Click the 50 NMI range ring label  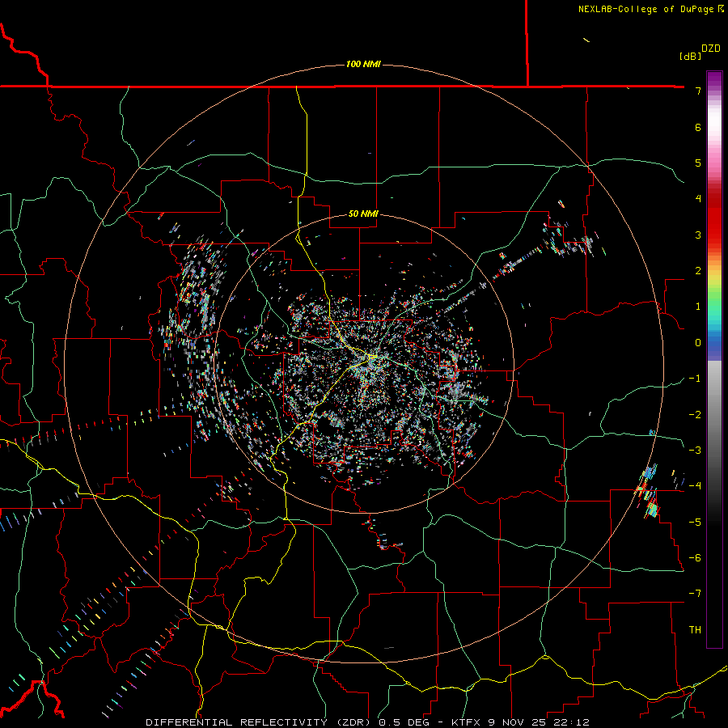363,214
